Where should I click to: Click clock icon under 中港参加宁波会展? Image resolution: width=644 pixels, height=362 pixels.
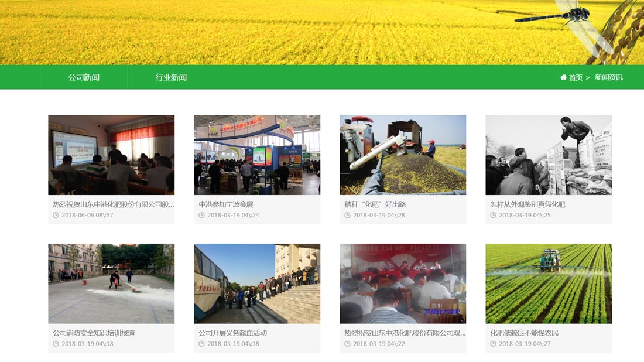click(x=201, y=215)
